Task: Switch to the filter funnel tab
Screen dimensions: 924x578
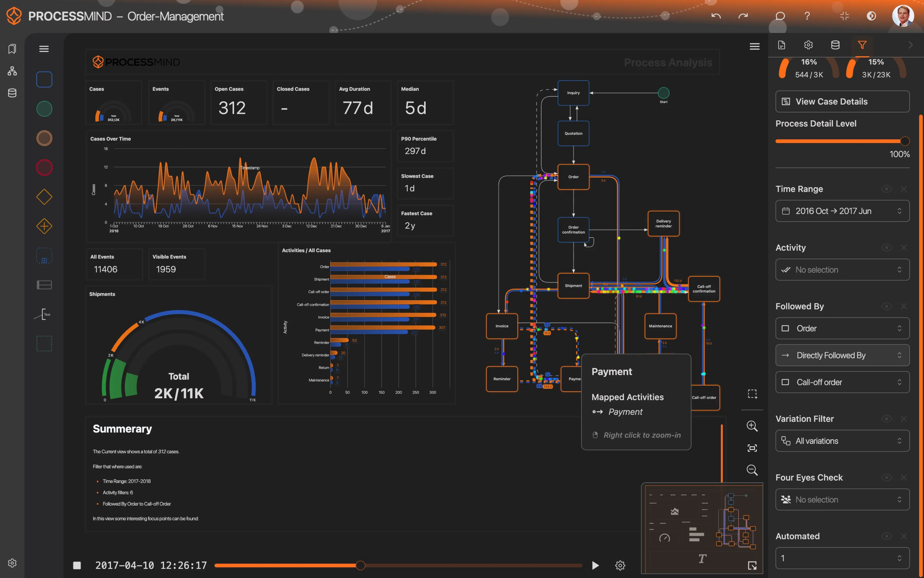Action: click(862, 45)
